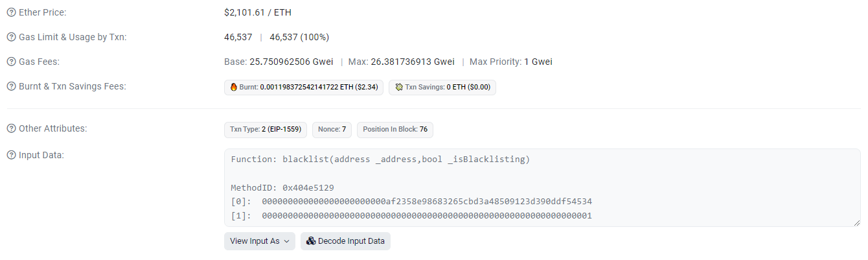Click the Burnt ETH amount badge
868x260 pixels.
click(x=304, y=87)
